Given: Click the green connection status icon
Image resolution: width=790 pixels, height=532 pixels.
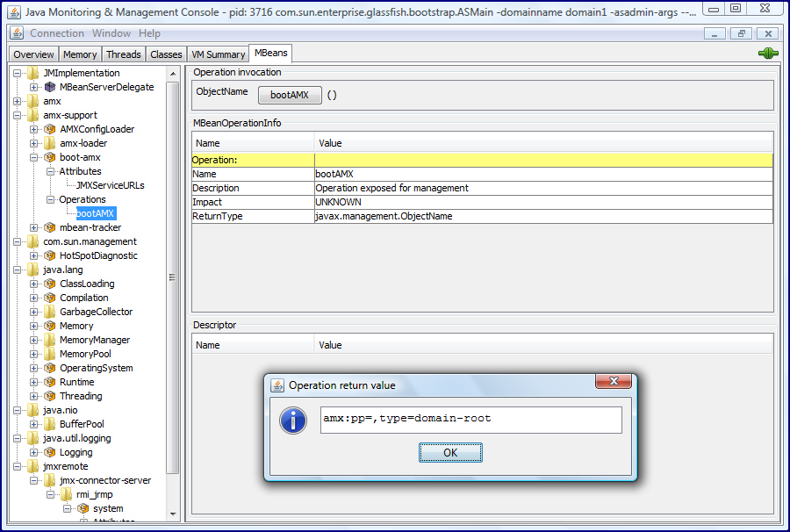Looking at the screenshot, I should click(767, 53).
